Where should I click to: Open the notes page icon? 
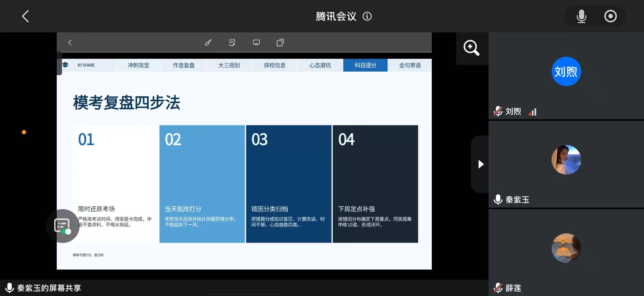[x=232, y=42]
